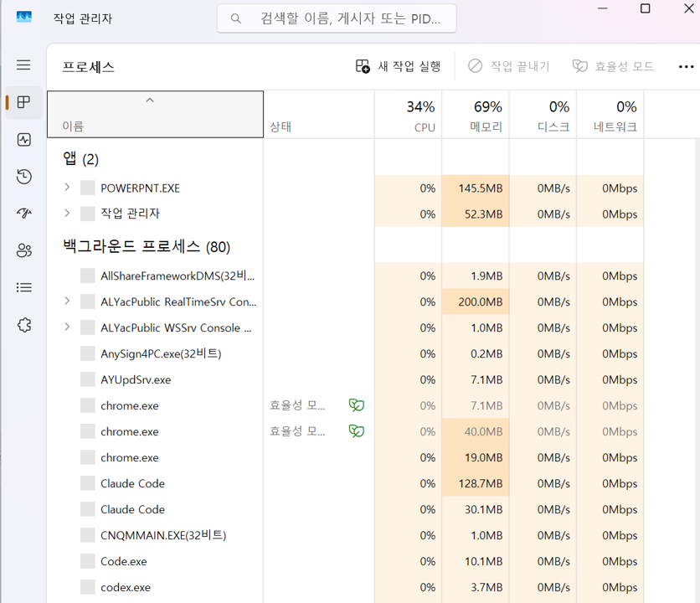Open the Users panel in the sidebar
This screenshot has width=700, height=603.
tap(23, 250)
